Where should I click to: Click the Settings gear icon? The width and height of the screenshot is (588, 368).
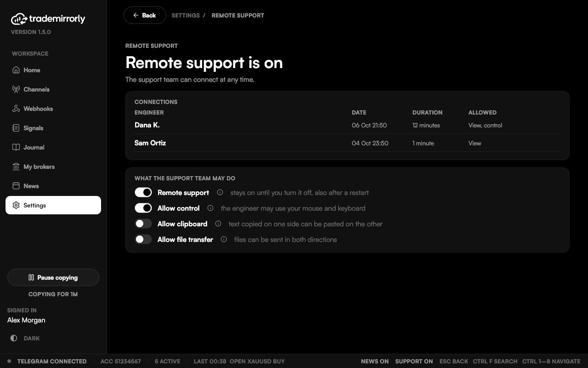tap(16, 205)
